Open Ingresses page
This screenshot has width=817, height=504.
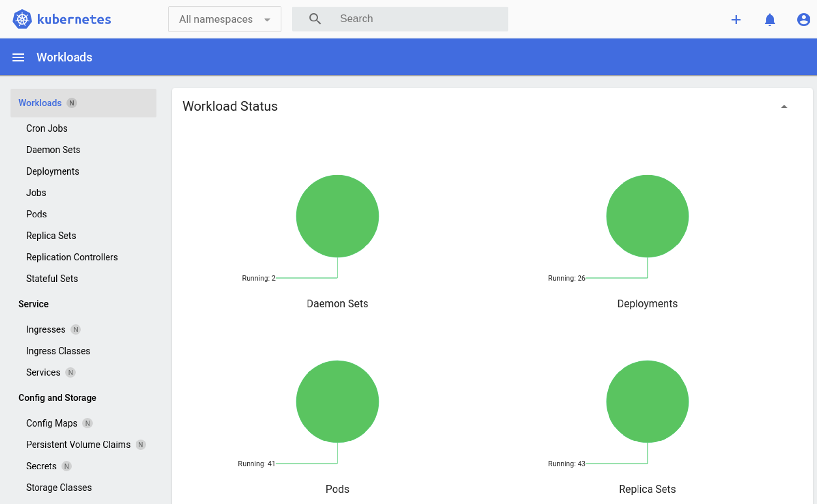click(x=46, y=329)
